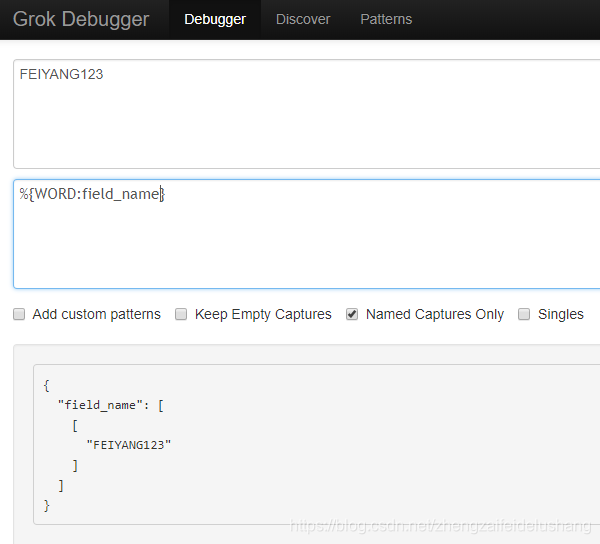Toggle the Singles checkbox
This screenshot has height=544, width=600.
coord(524,314)
